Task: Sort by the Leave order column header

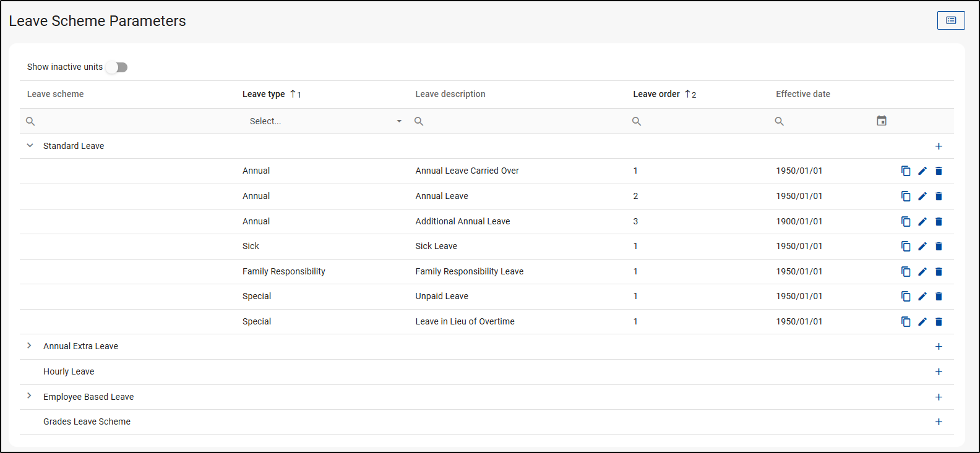Action: pos(656,94)
